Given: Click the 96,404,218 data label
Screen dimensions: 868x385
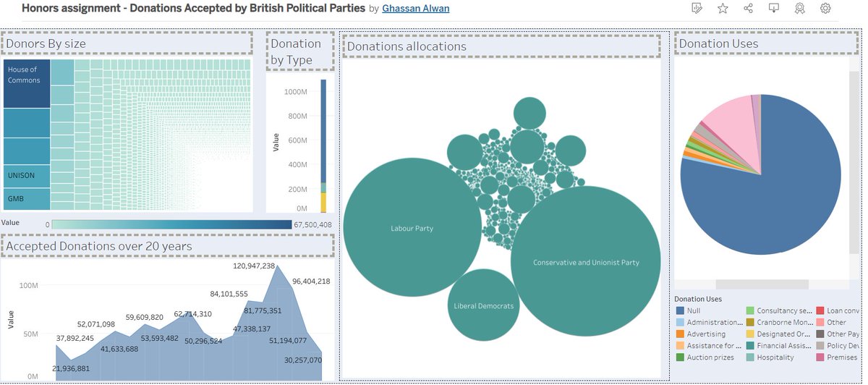Looking at the screenshot, I should pos(311,281).
